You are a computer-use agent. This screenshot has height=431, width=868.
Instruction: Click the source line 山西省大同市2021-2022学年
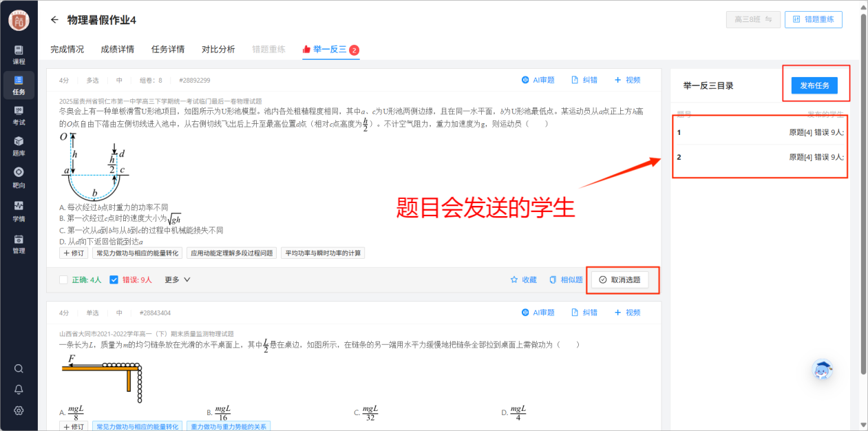(146, 334)
